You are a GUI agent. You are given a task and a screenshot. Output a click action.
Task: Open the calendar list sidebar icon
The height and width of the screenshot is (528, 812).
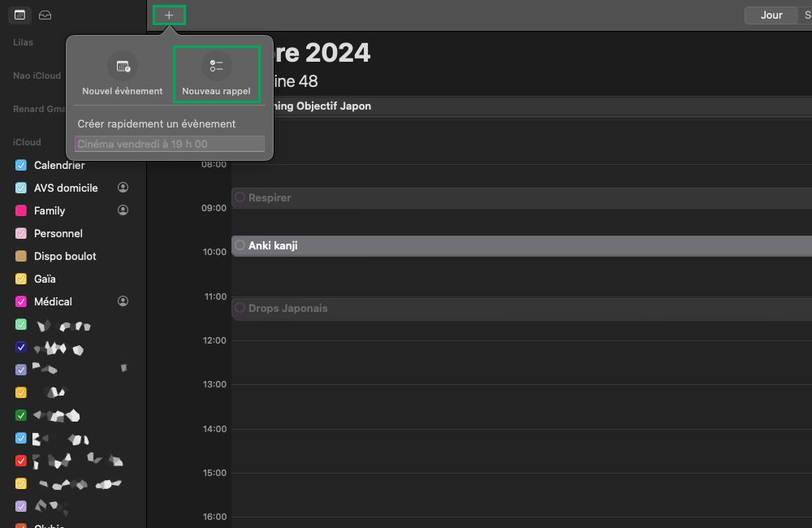click(x=20, y=15)
